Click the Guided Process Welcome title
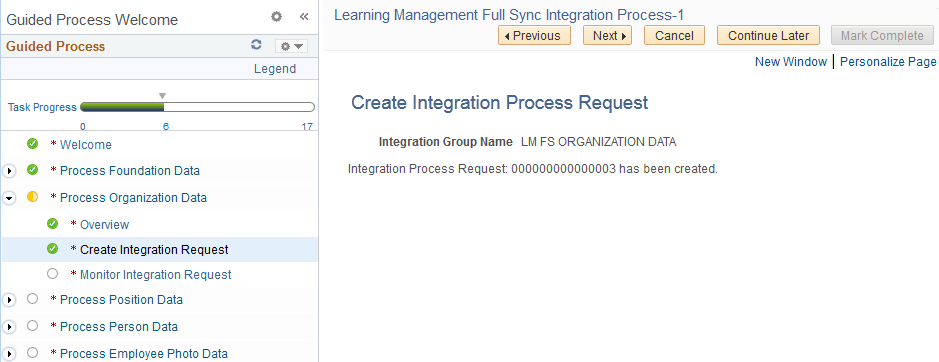The width and height of the screenshot is (939, 362). point(92,20)
